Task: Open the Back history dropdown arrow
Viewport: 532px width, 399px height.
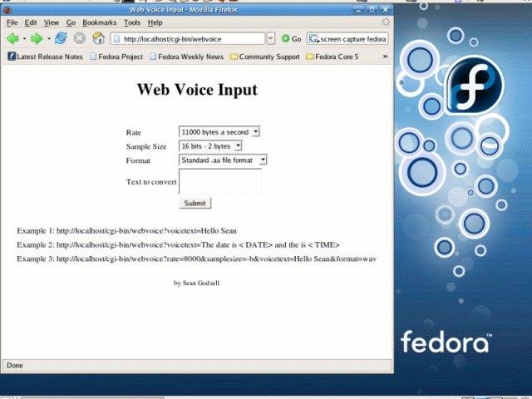Action: point(24,39)
